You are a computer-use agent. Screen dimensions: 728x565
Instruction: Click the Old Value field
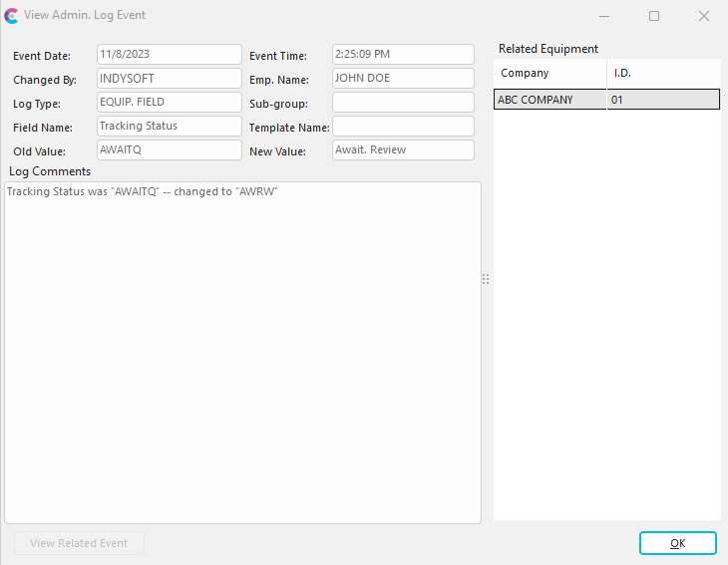pos(169,150)
